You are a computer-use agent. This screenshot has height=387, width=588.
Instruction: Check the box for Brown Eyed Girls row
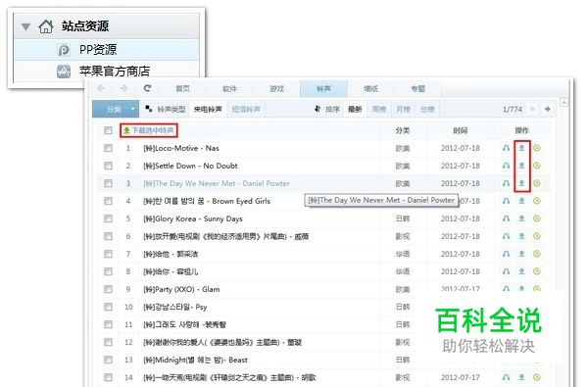(x=108, y=201)
